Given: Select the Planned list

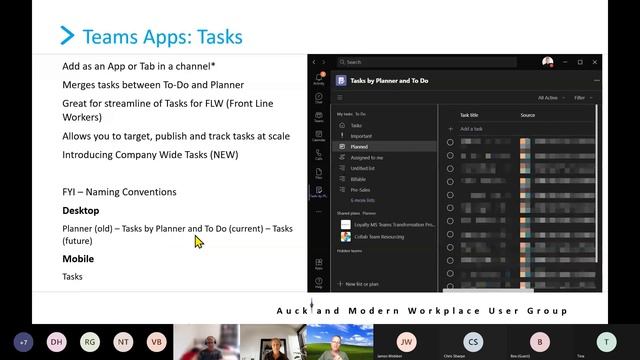Looking at the screenshot, I should pyautogui.click(x=385, y=147).
